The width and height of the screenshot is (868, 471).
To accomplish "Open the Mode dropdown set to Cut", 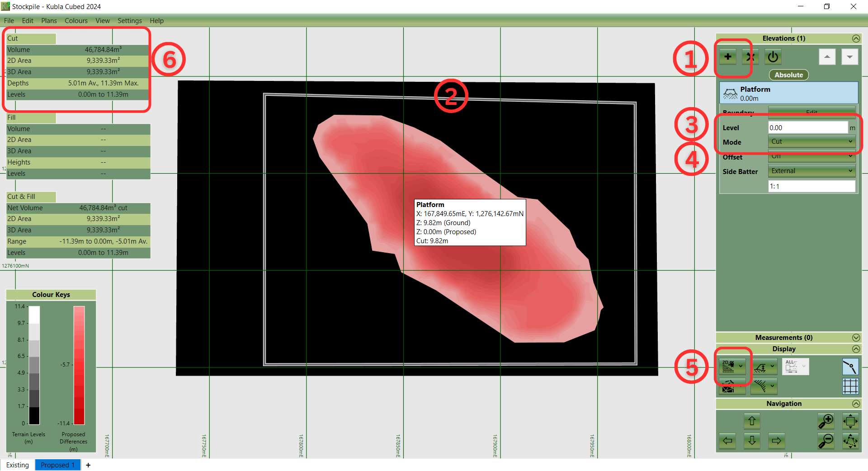I will tap(811, 141).
